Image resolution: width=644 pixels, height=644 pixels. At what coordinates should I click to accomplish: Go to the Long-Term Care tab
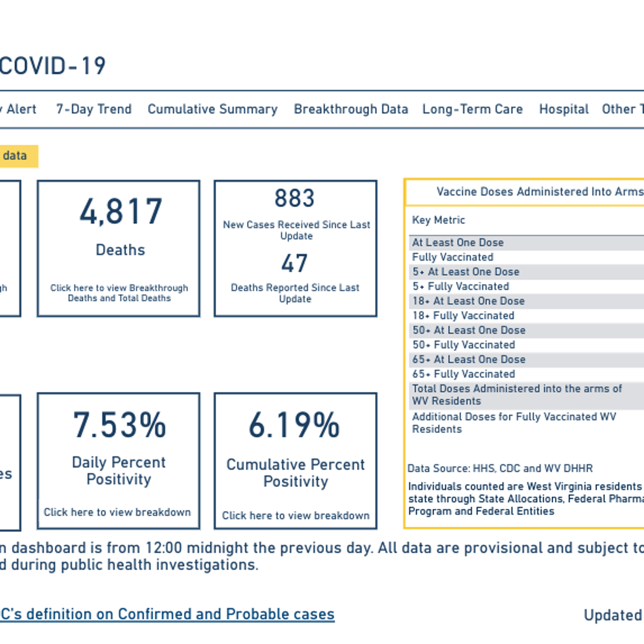click(472, 109)
